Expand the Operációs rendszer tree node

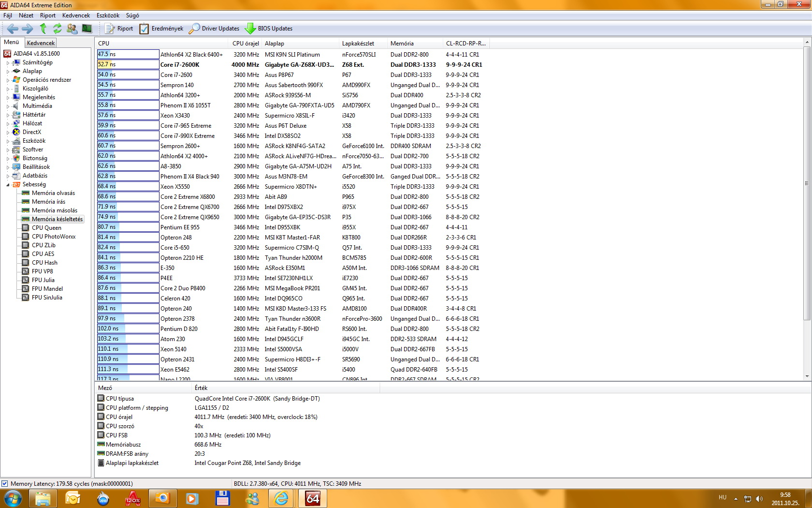[8, 80]
